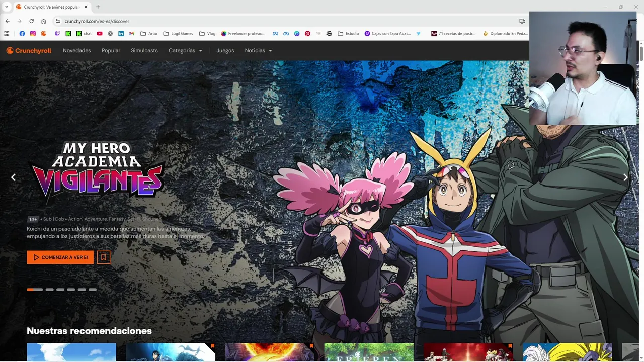Select the second carousel indicator dot

point(49,290)
